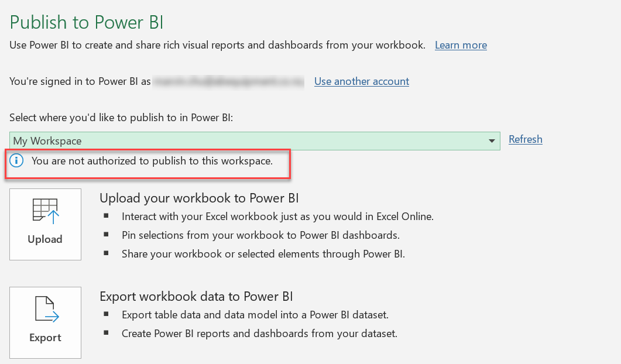Image resolution: width=621 pixels, height=364 pixels.
Task: Click 'Pin selections from your workbook' bullet
Action: pyautogui.click(x=260, y=235)
